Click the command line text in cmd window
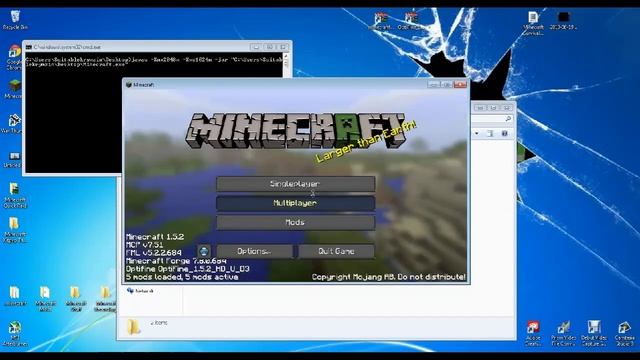This screenshot has width=640, height=360. [154, 62]
